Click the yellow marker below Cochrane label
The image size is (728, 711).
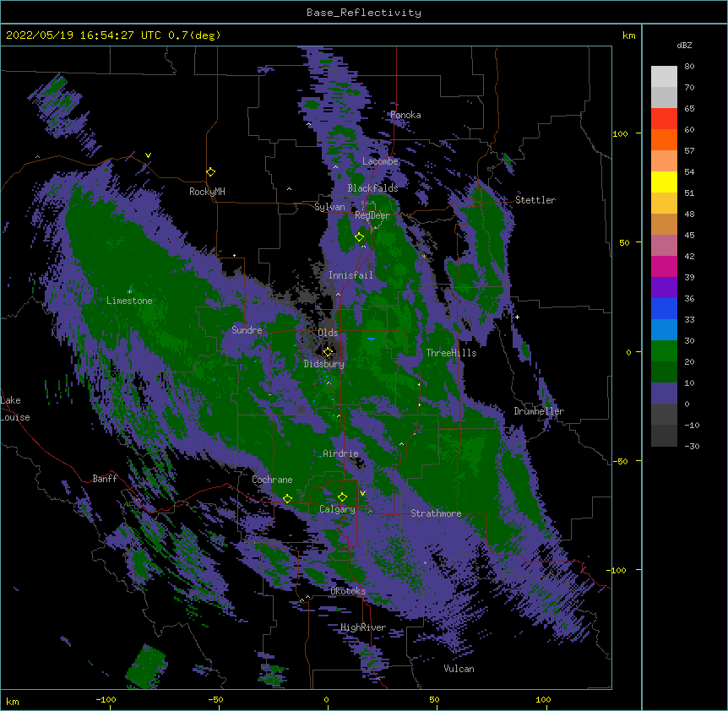287,499
